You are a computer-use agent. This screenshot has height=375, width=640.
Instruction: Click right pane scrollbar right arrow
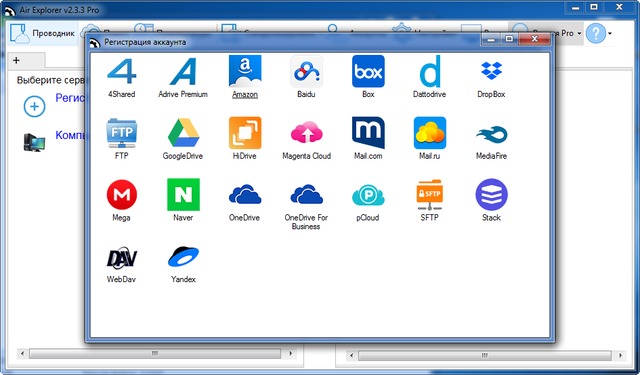(620, 355)
